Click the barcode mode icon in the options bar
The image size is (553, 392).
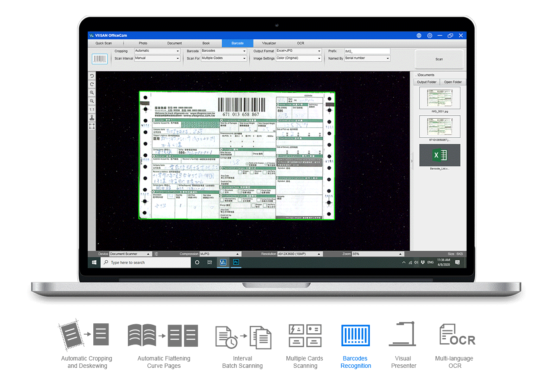coord(100,59)
